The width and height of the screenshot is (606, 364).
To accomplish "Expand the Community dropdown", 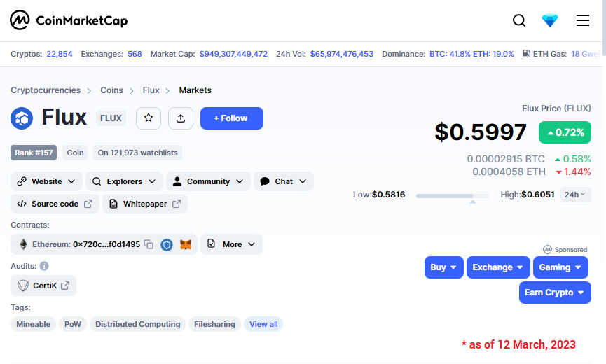I will coord(208,181).
